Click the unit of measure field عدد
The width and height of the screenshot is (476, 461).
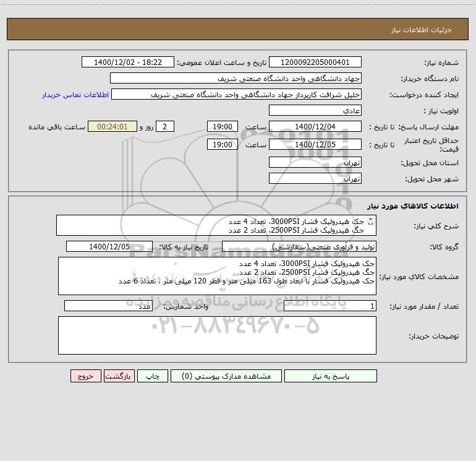(x=108, y=306)
